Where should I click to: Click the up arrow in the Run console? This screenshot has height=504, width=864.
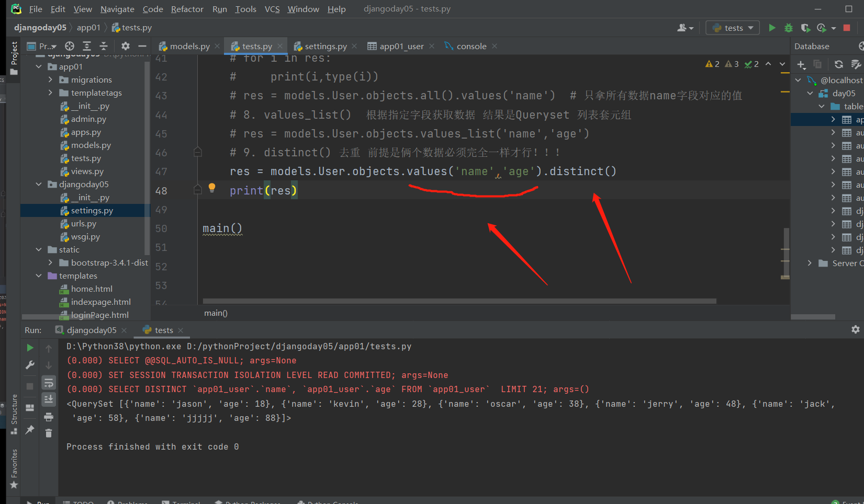[x=49, y=348]
